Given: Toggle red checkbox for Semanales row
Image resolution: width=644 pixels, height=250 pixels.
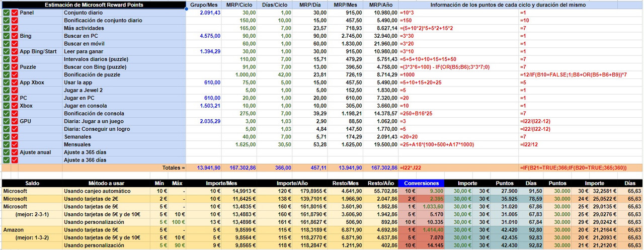Looking at the screenshot, I should point(15,136).
